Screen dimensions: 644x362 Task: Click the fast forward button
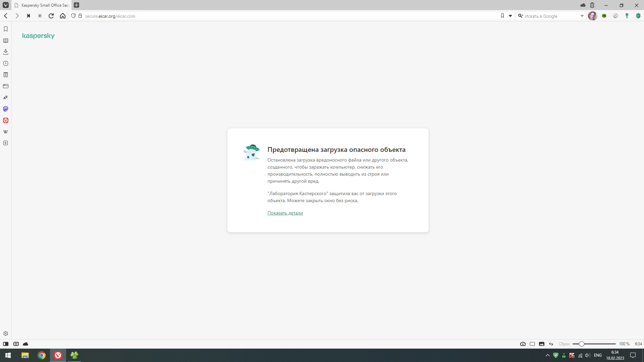pos(40,16)
